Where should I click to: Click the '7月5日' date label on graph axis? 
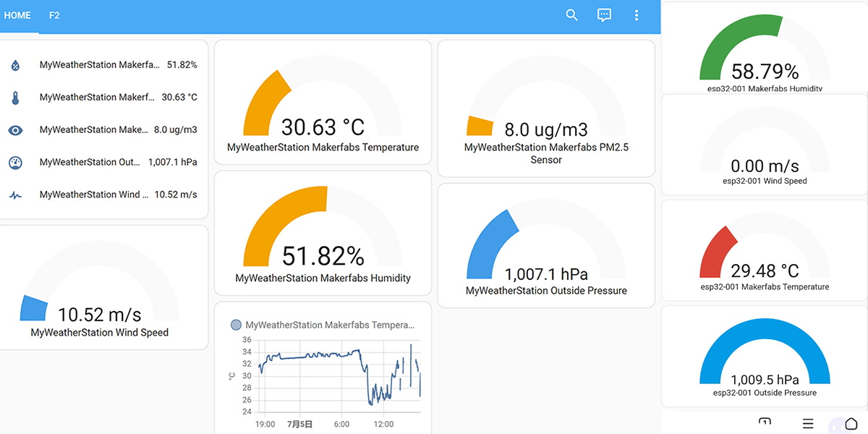pos(299,425)
